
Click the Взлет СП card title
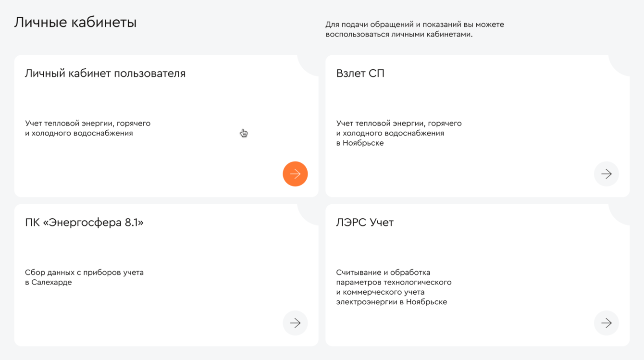pyautogui.click(x=360, y=74)
